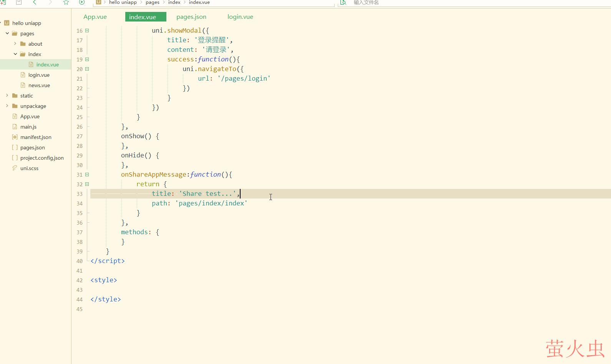This screenshot has width=611, height=364.
Task: Open login.vue from the file tree
Action: (39, 75)
